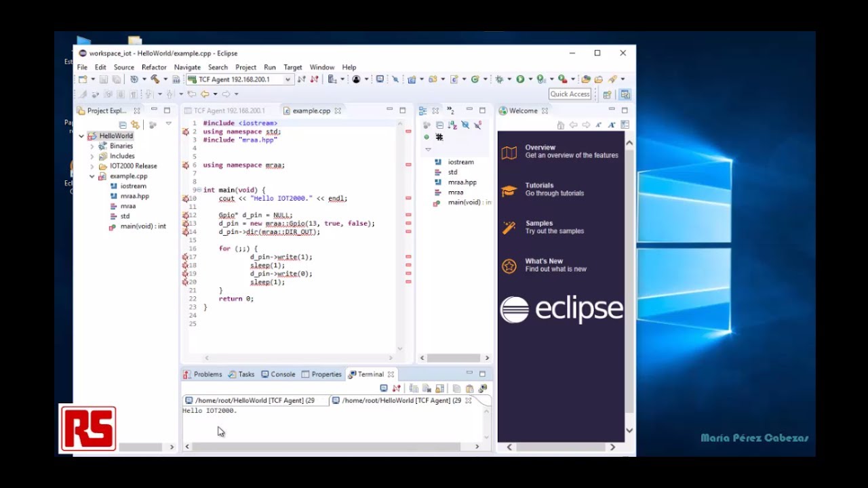Screen dimensions: 868x488
Task: Click Home icon in Welcome view toolbar
Action: (x=560, y=125)
